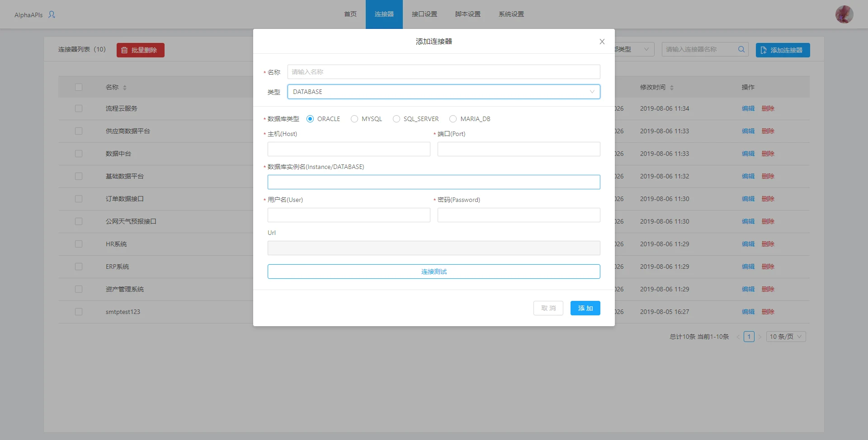The image size is (868, 440).
Task: Switch to 连接器 tab
Action: pos(384,14)
